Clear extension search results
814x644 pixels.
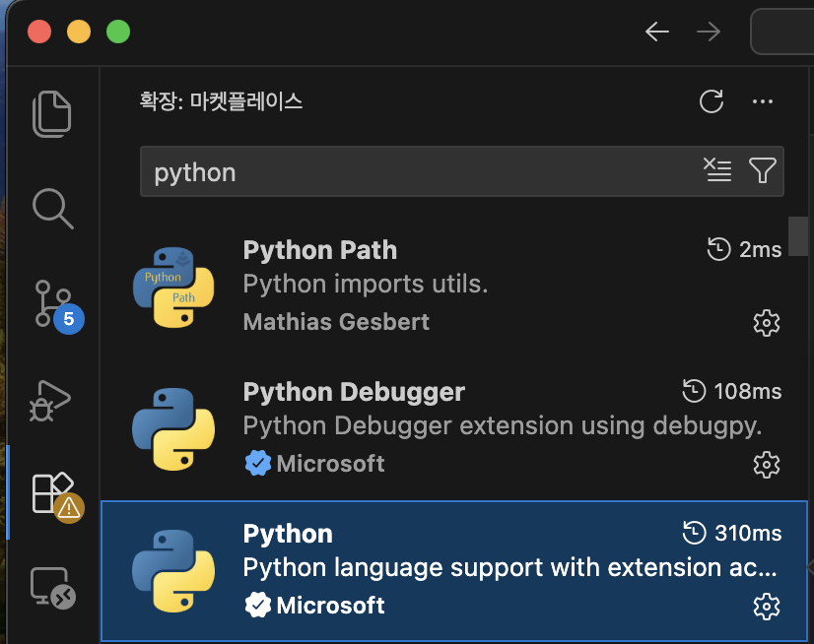click(717, 171)
